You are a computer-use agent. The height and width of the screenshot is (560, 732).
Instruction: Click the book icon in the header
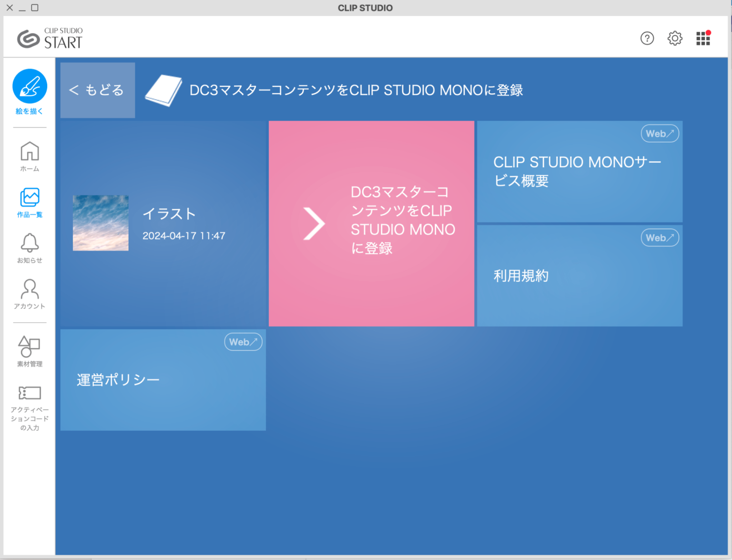(163, 90)
